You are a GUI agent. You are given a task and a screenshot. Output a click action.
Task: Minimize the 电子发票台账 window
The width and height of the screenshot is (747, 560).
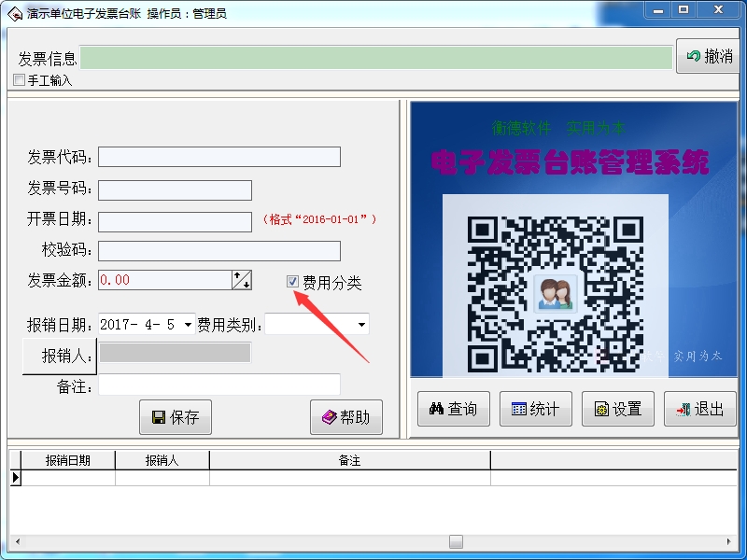coord(659,10)
